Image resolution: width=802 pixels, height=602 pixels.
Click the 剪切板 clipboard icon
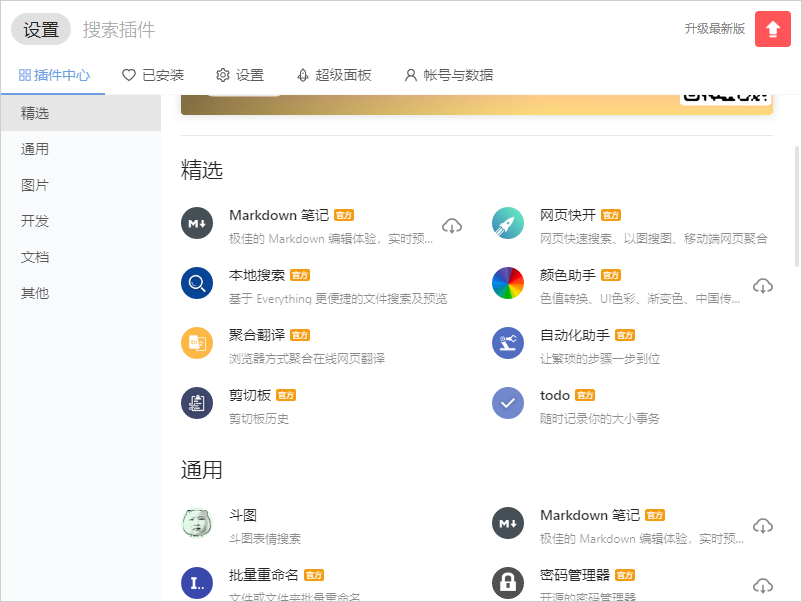click(197, 403)
